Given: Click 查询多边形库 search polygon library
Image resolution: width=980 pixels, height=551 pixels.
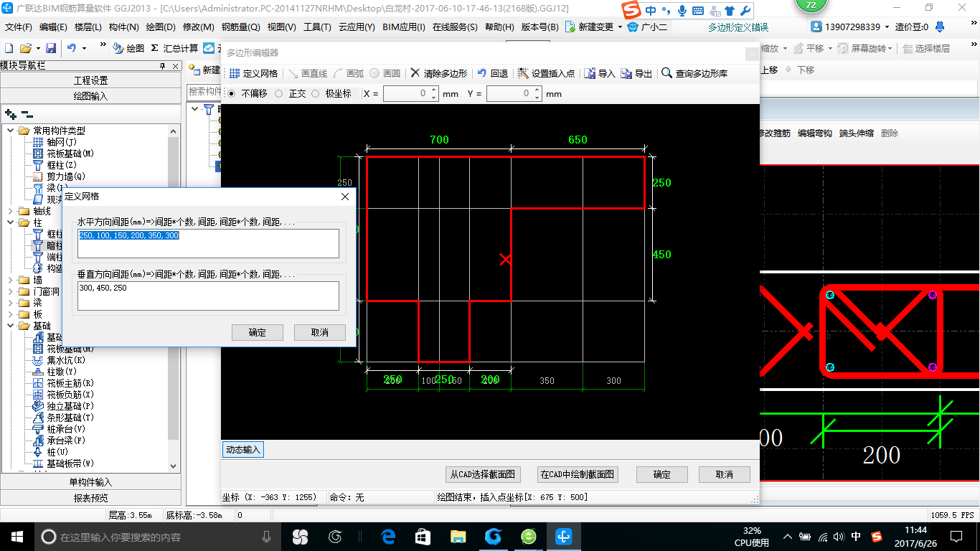Looking at the screenshot, I should pos(694,73).
